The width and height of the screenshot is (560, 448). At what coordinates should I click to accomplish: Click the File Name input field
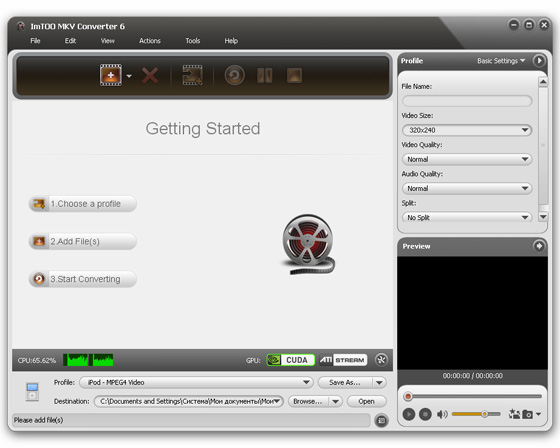(x=467, y=101)
